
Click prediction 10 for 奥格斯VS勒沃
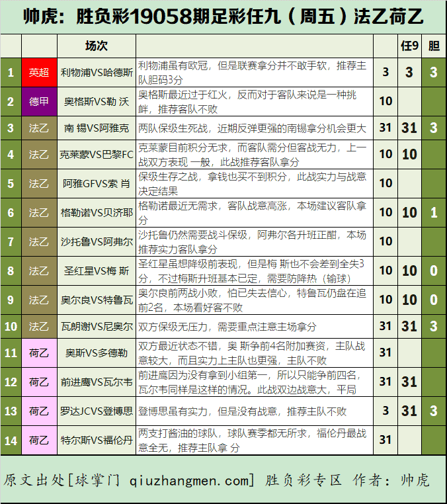click(x=386, y=101)
